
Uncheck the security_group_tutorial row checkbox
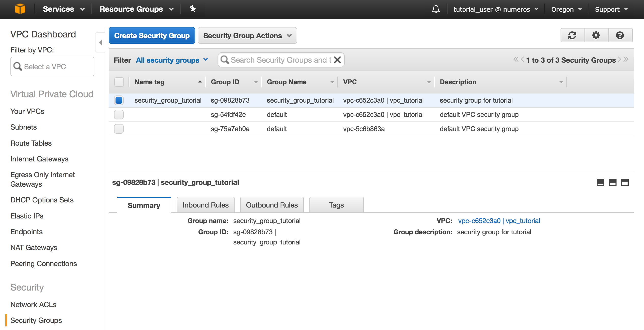[x=119, y=100]
